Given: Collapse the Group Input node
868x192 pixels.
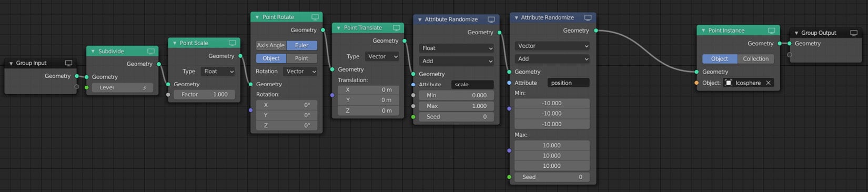Looking at the screenshot, I should (11, 63).
